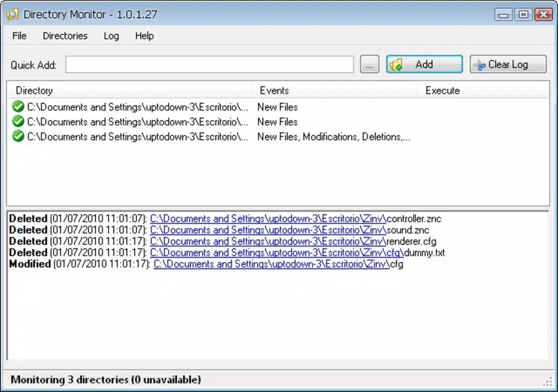The height and width of the screenshot is (392, 558).
Task: Minimize the Directory Monitor window
Action: pyautogui.click(x=503, y=14)
